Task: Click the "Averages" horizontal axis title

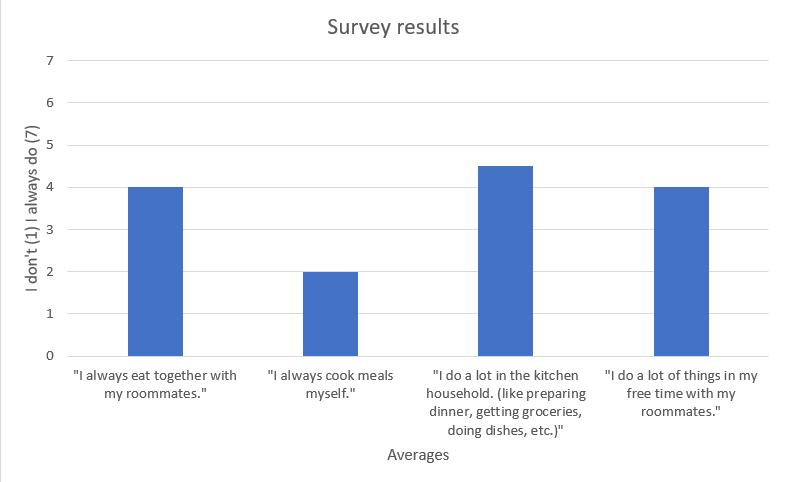Action: pyautogui.click(x=418, y=455)
